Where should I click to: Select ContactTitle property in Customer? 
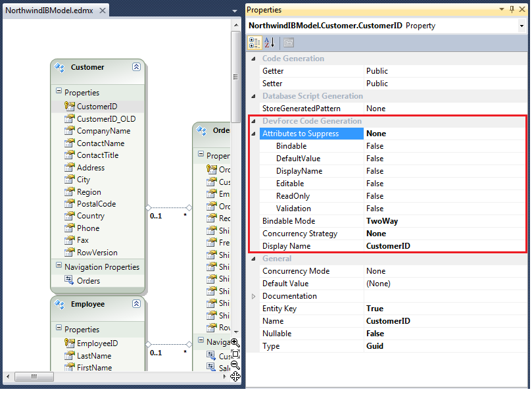pos(98,155)
